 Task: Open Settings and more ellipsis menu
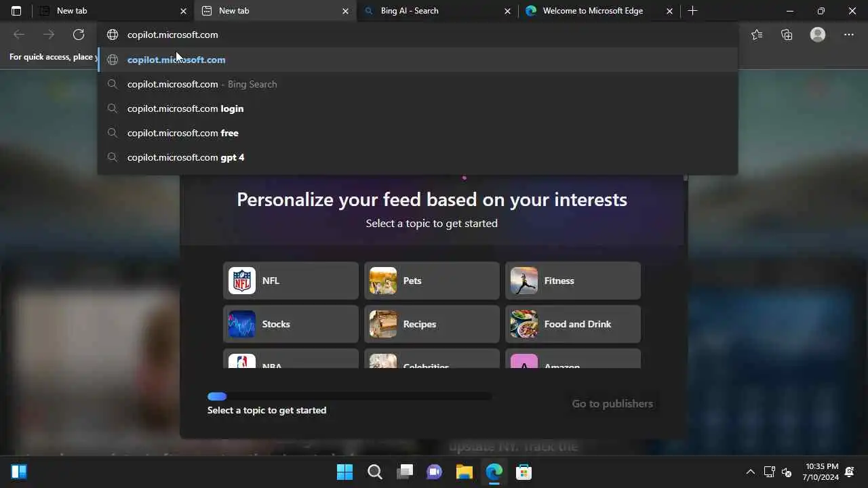tap(849, 35)
